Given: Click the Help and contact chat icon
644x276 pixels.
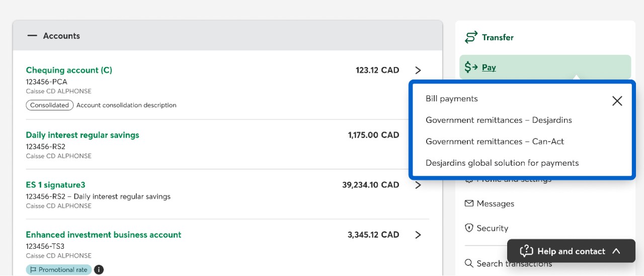Looking at the screenshot, I should tap(526, 251).
